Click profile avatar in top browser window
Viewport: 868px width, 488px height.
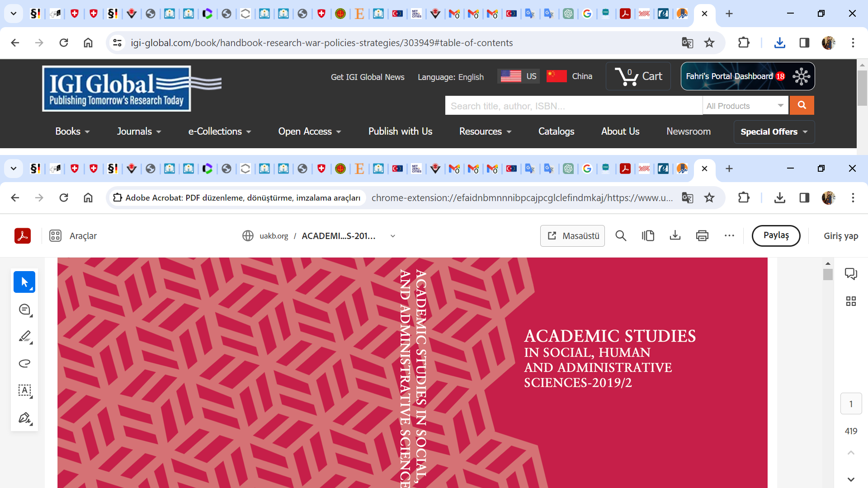[829, 43]
